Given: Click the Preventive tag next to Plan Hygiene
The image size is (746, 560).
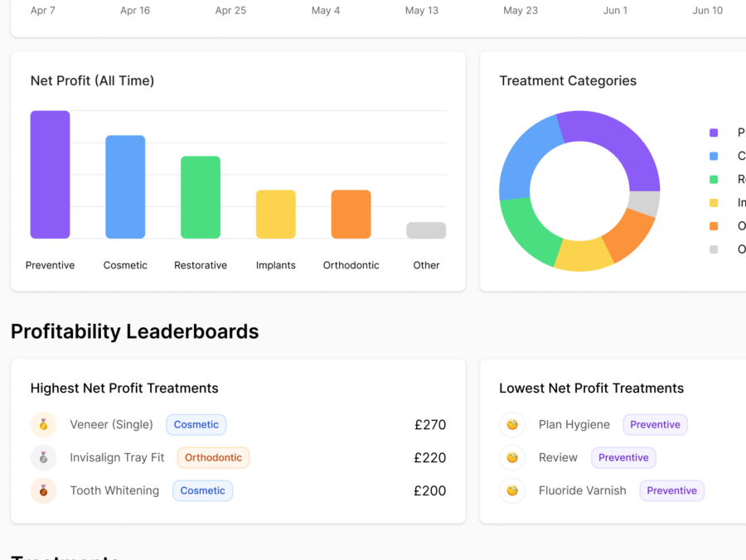Looking at the screenshot, I should (655, 424).
